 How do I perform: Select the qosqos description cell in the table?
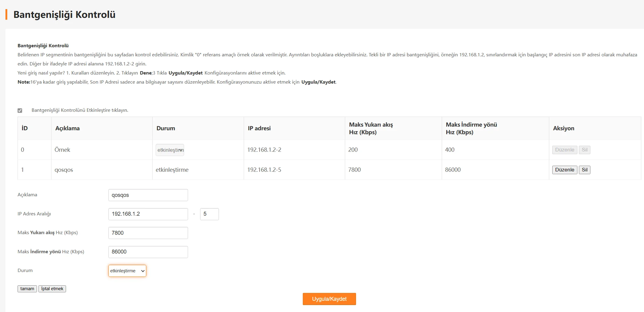click(64, 170)
